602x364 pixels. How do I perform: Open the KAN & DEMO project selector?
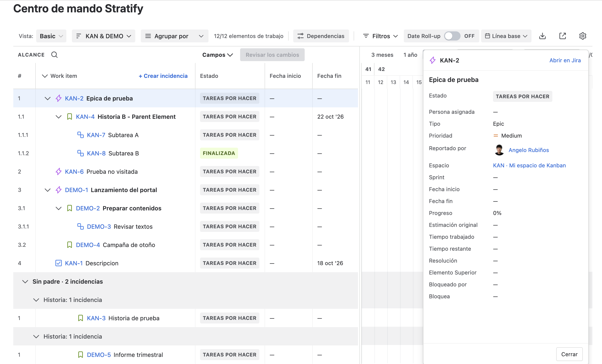103,36
